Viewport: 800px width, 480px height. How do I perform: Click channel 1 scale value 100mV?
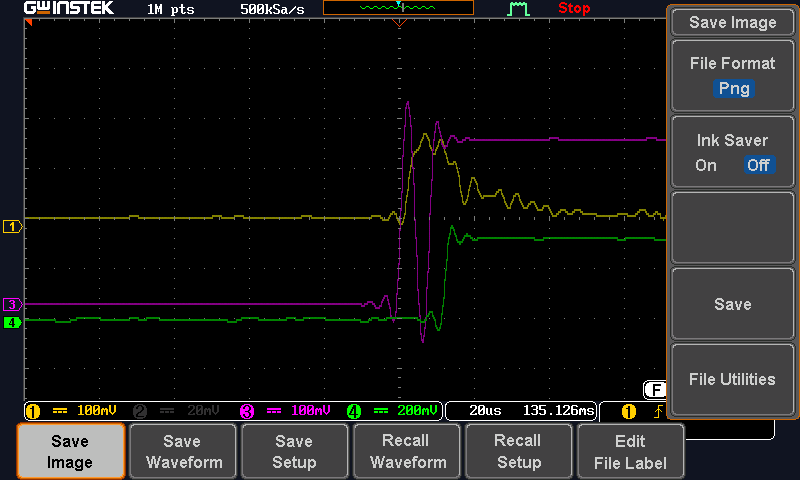(97, 411)
